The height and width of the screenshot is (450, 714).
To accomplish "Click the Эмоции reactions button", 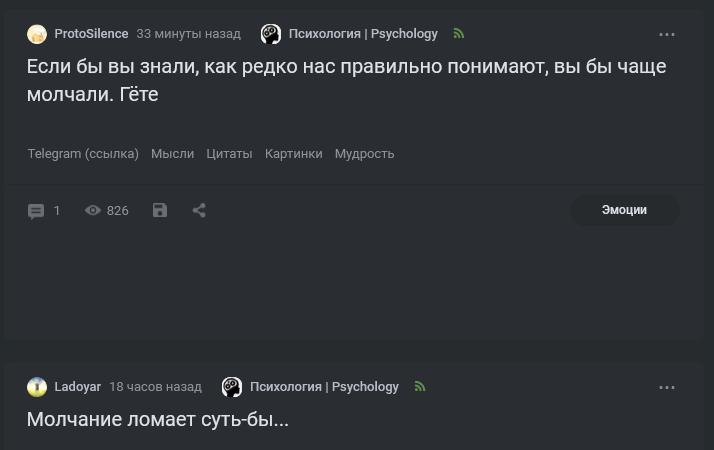I will tap(624, 210).
